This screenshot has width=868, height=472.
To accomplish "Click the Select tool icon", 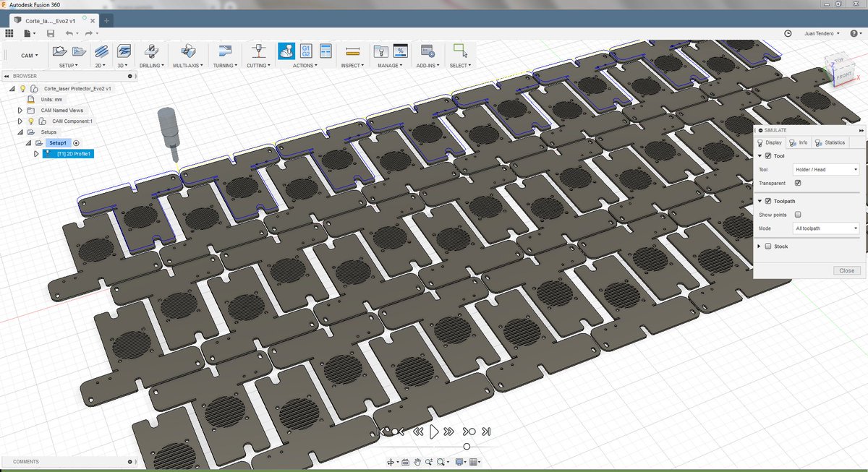I will pyautogui.click(x=459, y=51).
